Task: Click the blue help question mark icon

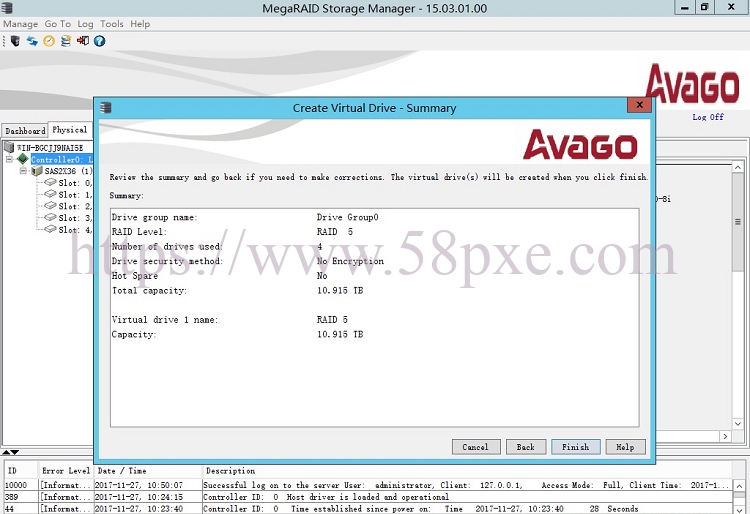Action: (x=99, y=41)
